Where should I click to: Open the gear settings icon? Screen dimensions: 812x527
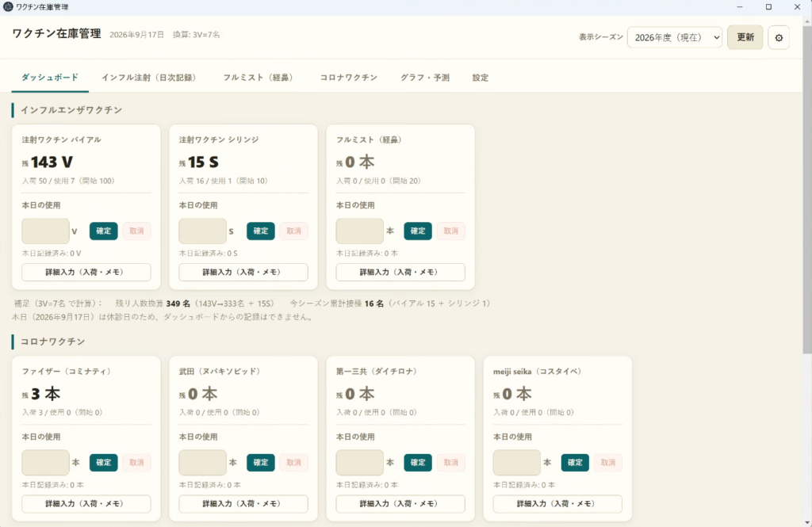coord(779,38)
